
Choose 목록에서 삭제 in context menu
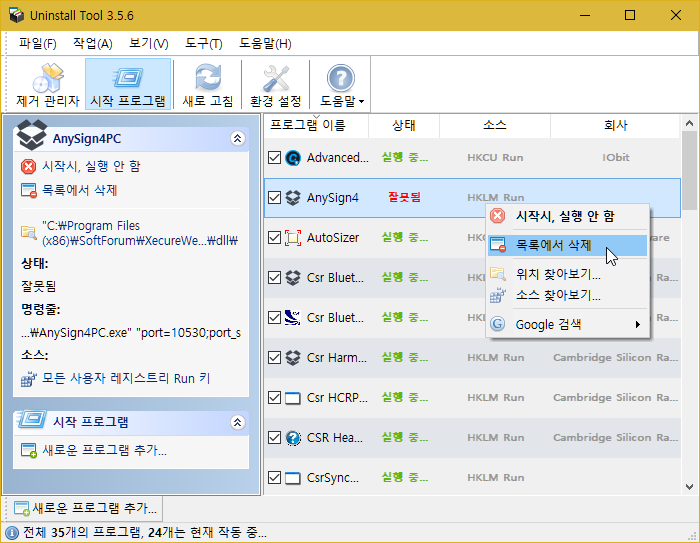tap(567, 245)
